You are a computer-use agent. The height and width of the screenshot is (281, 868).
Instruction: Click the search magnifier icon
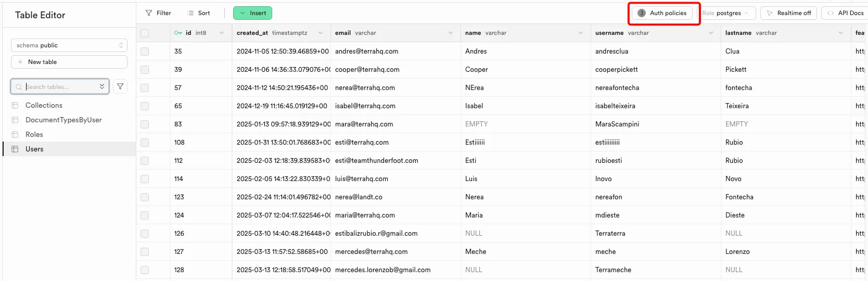click(19, 87)
